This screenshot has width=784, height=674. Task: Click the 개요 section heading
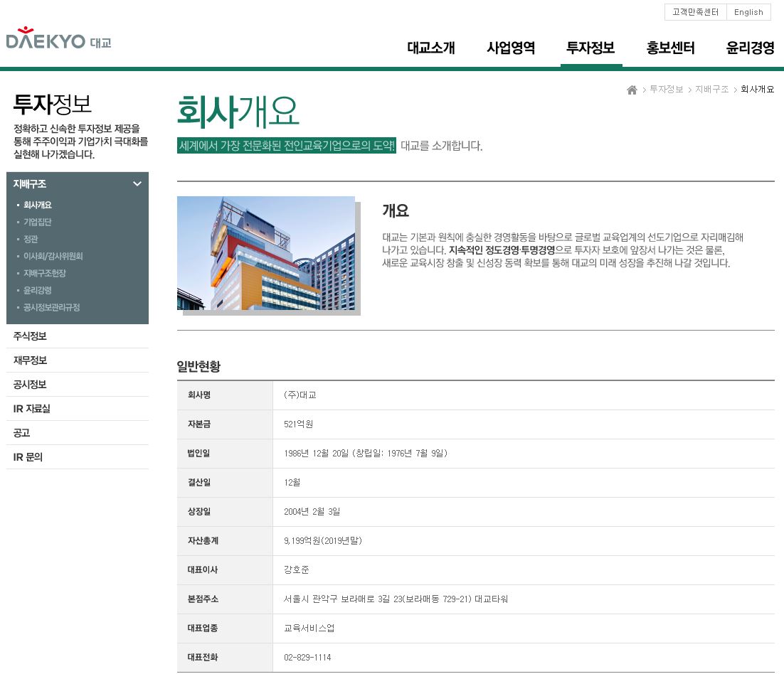coord(396,210)
